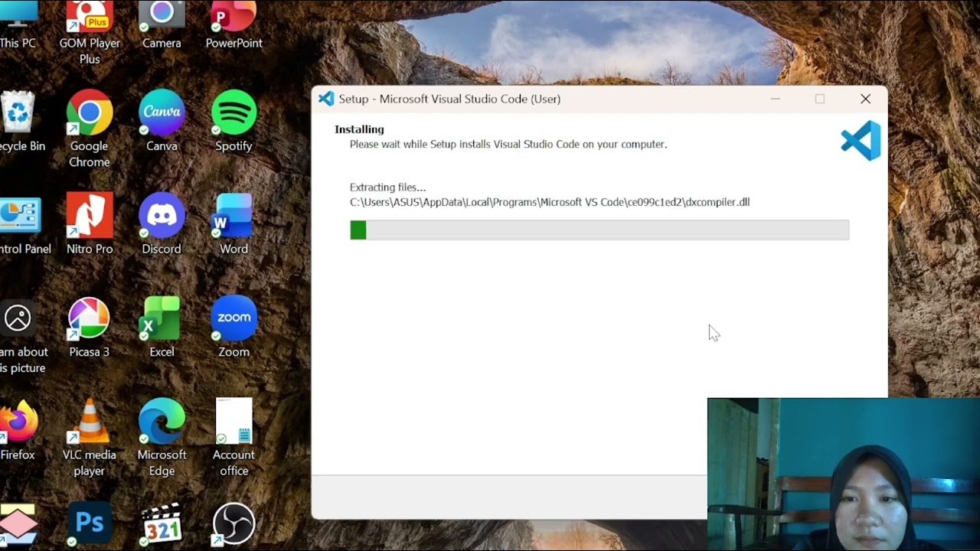
Task: Launch Nitro Pro desktop shortcut
Action: [90, 223]
